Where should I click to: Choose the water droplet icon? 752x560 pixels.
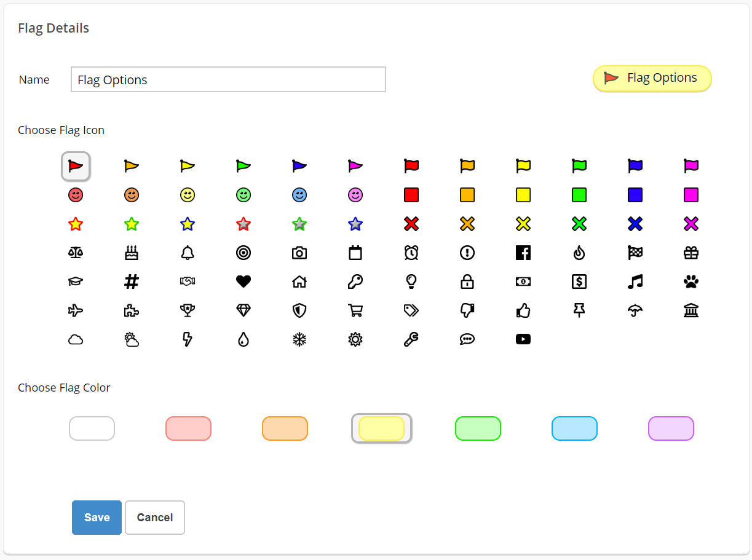point(243,339)
